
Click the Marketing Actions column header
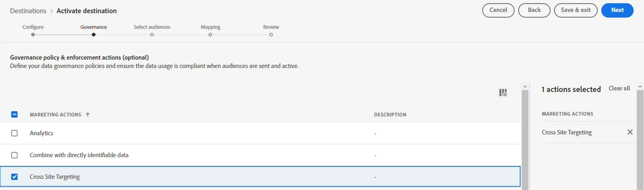pyautogui.click(x=55, y=114)
